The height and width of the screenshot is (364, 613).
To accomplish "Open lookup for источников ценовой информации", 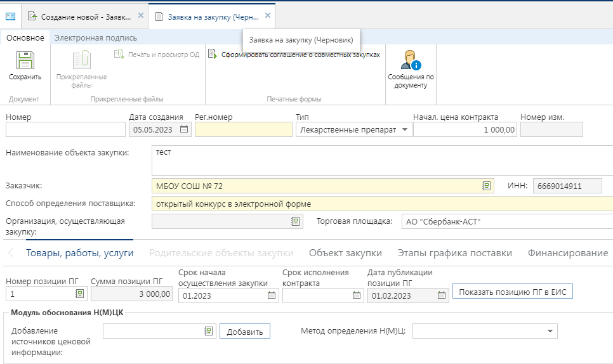I will 209,331.
